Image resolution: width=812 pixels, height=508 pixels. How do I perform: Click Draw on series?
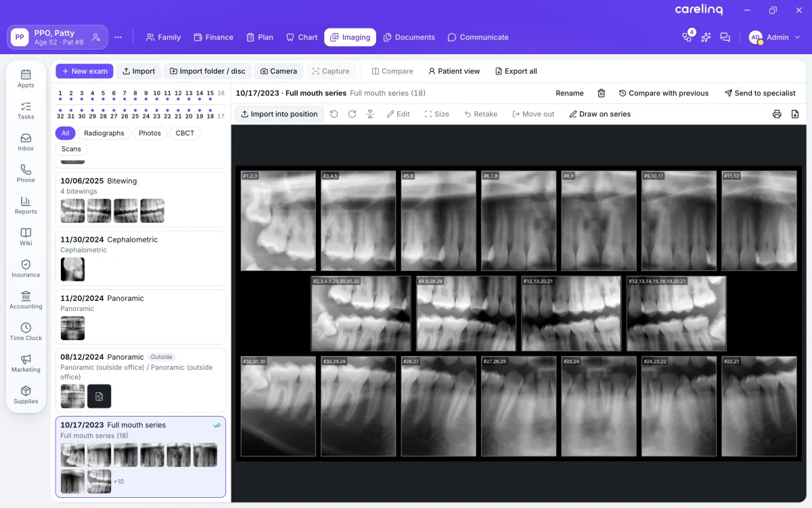click(600, 114)
